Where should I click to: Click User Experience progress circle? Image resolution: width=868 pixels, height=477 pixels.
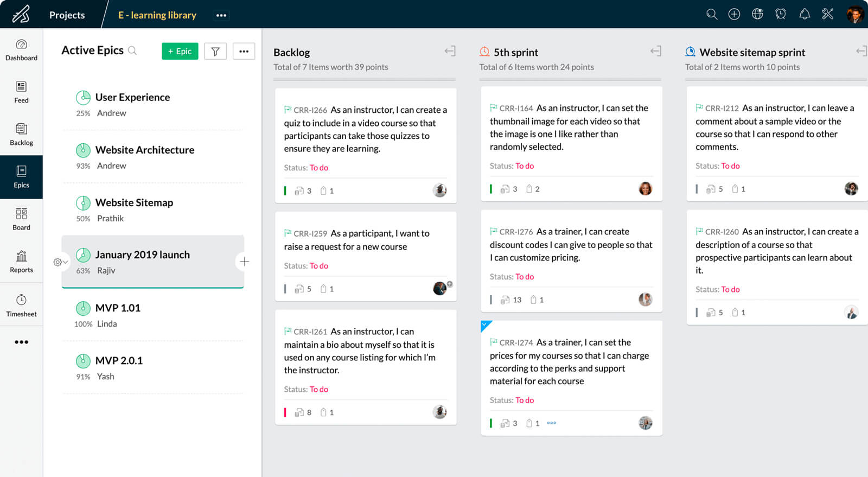[83, 98]
